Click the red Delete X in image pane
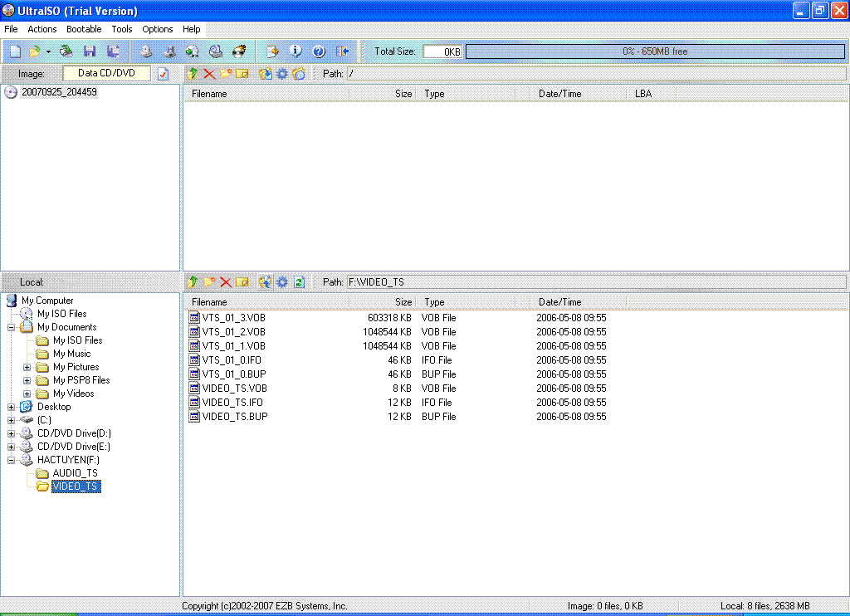This screenshot has height=616, width=850. pyautogui.click(x=208, y=73)
